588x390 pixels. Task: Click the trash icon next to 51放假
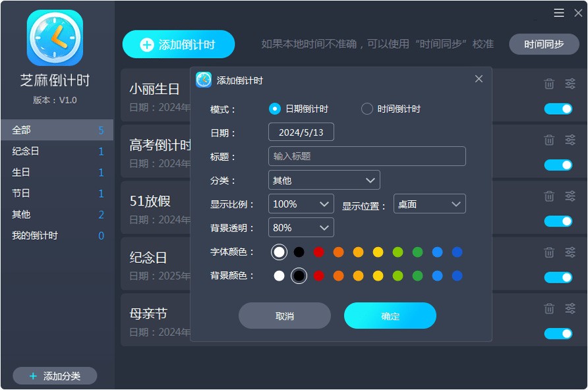[x=549, y=196]
